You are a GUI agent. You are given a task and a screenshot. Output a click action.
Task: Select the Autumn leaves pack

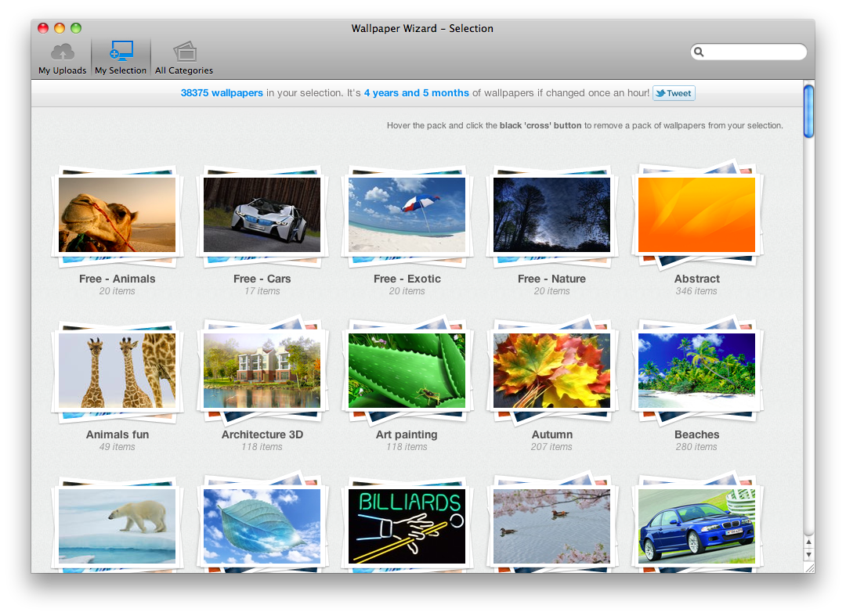[551, 370]
